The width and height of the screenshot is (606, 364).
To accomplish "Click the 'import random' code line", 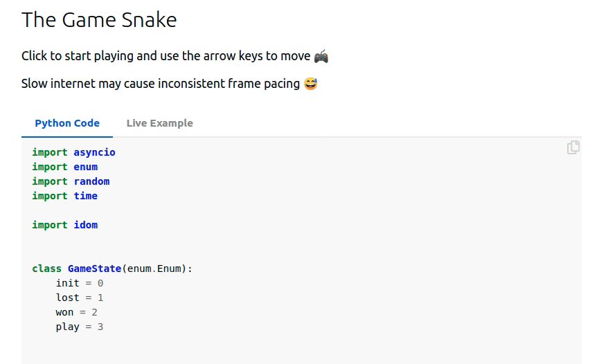I will coord(71,181).
